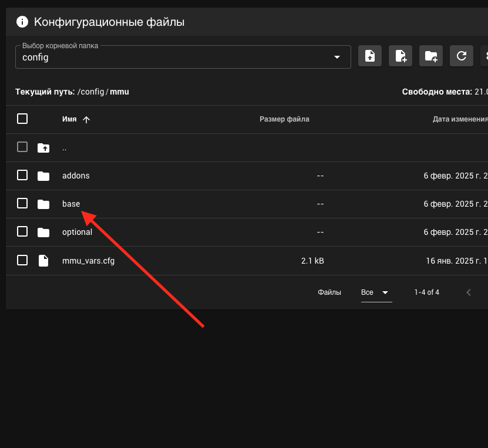Click the 2.1 kB file size cell
Viewport: 488px width, 448px height.
point(312,261)
